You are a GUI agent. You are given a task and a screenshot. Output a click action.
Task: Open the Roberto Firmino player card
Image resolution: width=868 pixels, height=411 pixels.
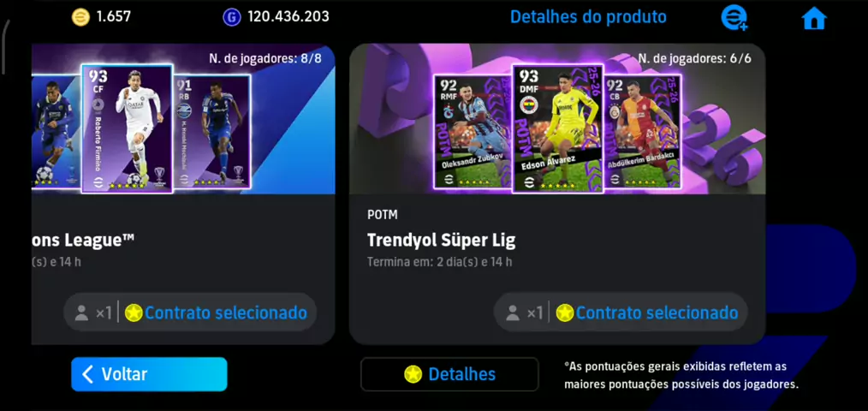(x=128, y=128)
